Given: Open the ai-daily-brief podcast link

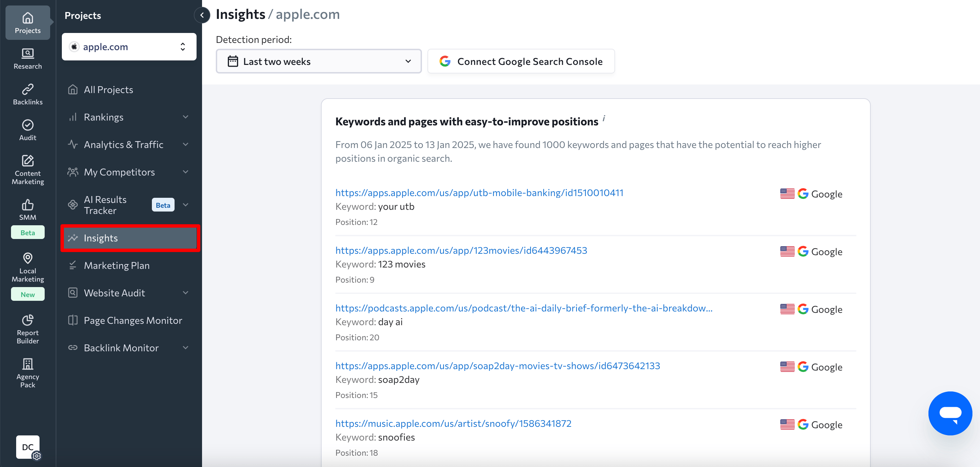Looking at the screenshot, I should click(x=523, y=308).
